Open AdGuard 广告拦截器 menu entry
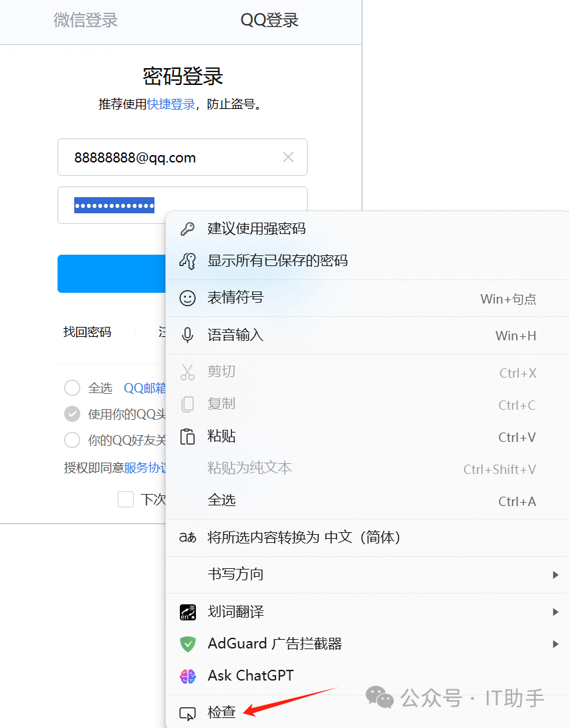 pos(368,644)
